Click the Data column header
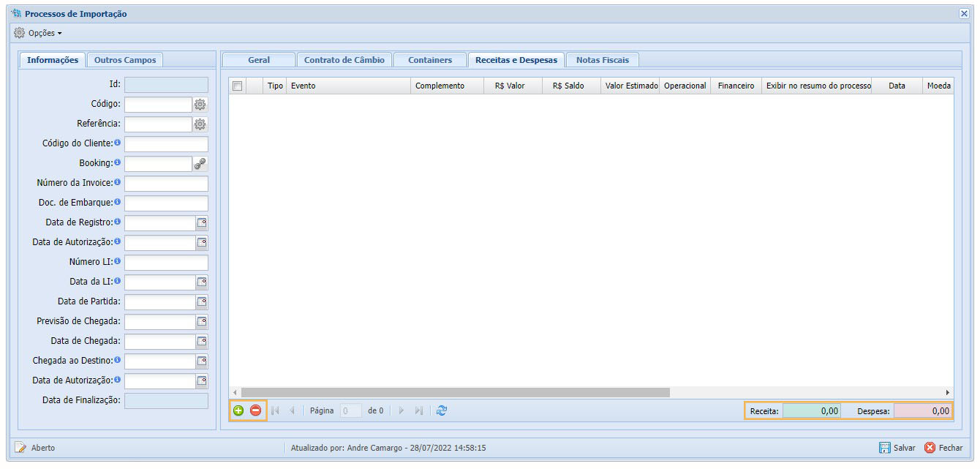Viewport: 980px width, 469px height. pyautogui.click(x=897, y=86)
